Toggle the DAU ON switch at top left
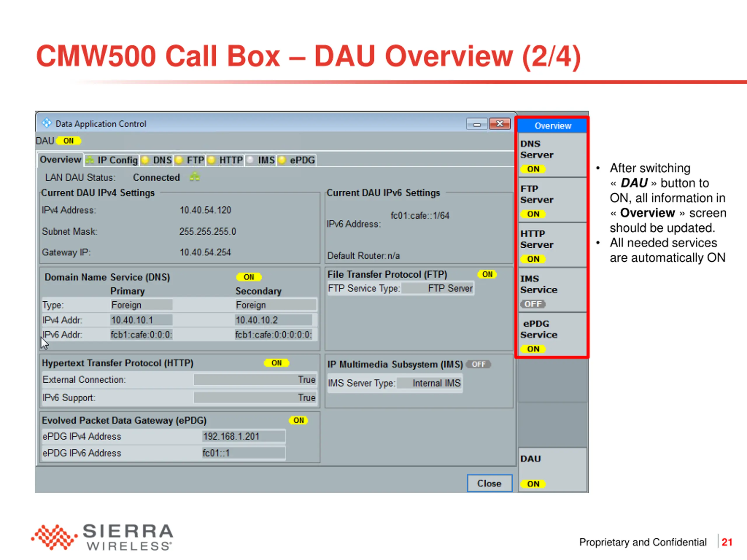 (x=69, y=141)
